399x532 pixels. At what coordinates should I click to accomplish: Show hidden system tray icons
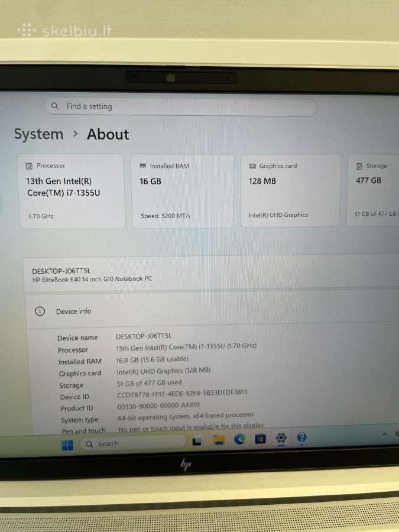384,434
